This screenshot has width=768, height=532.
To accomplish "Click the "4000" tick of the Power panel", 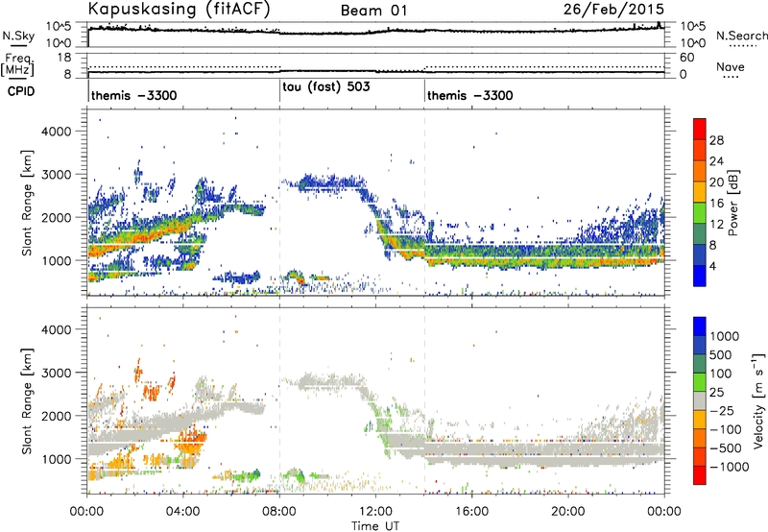I will [x=56, y=132].
